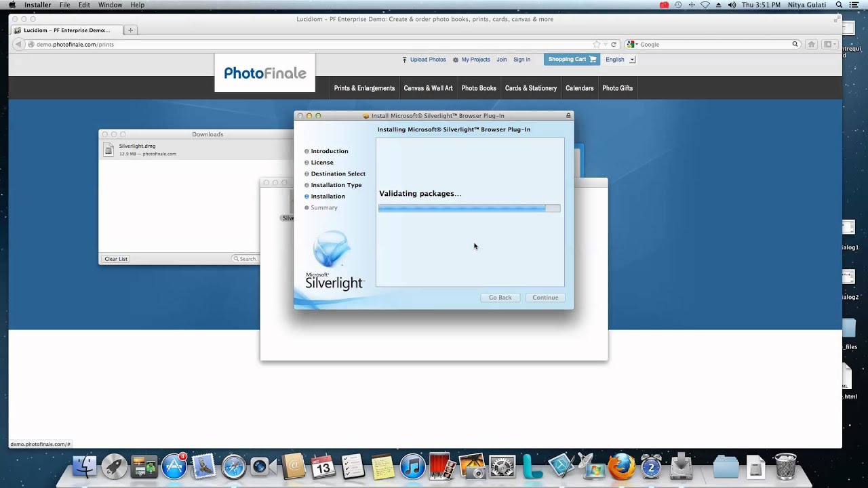Click the Continue button in installer
The image size is (868, 488).
(x=545, y=298)
